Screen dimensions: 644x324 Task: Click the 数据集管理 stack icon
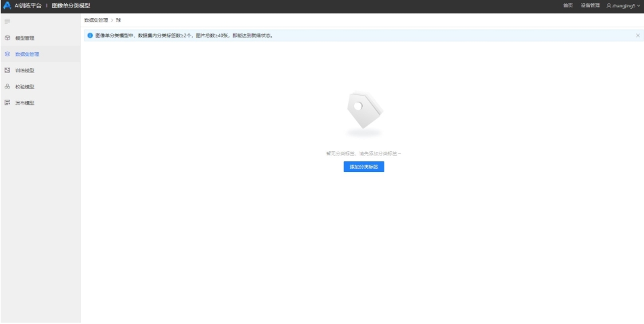click(7, 54)
